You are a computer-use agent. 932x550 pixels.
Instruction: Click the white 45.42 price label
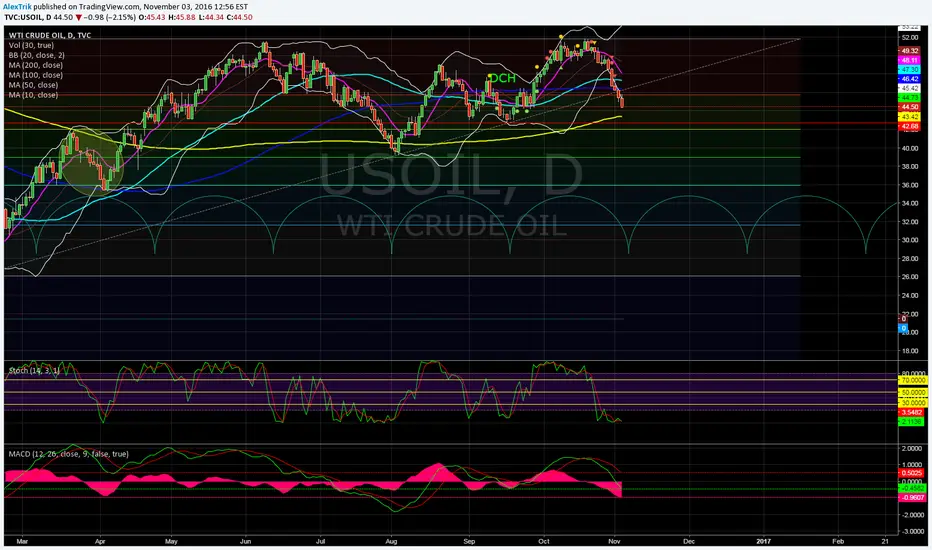pos(910,88)
